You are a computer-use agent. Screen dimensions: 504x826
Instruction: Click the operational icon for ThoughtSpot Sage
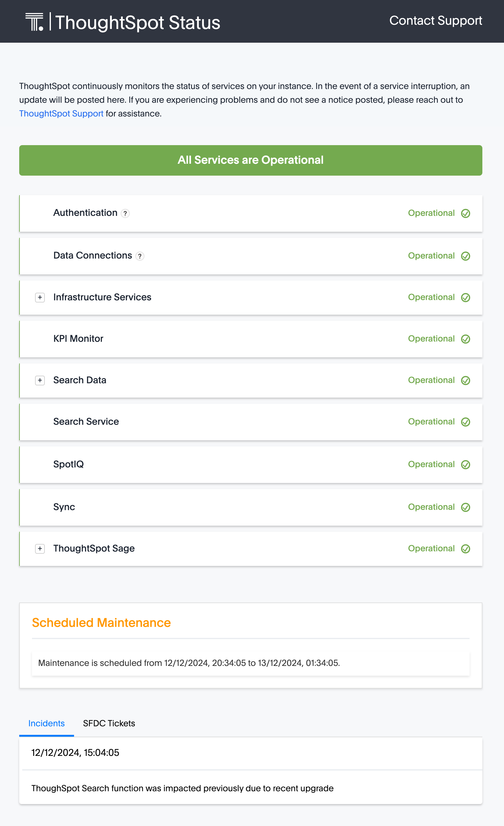466,549
